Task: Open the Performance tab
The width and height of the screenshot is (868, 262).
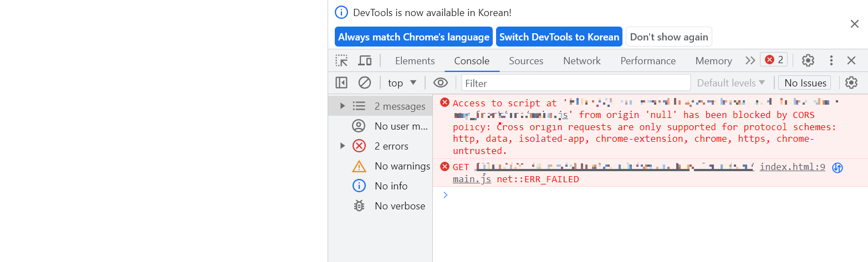Action: coord(648,61)
